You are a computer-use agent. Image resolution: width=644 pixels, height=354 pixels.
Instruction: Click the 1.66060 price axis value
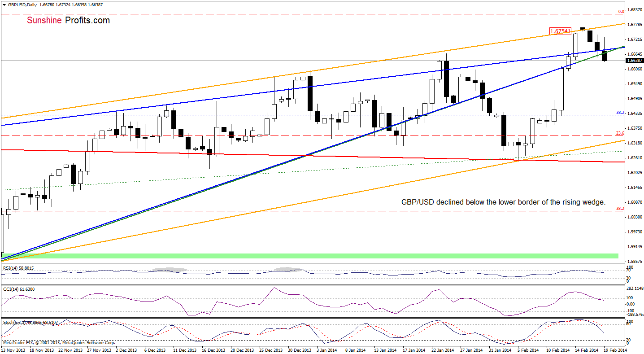(635, 69)
